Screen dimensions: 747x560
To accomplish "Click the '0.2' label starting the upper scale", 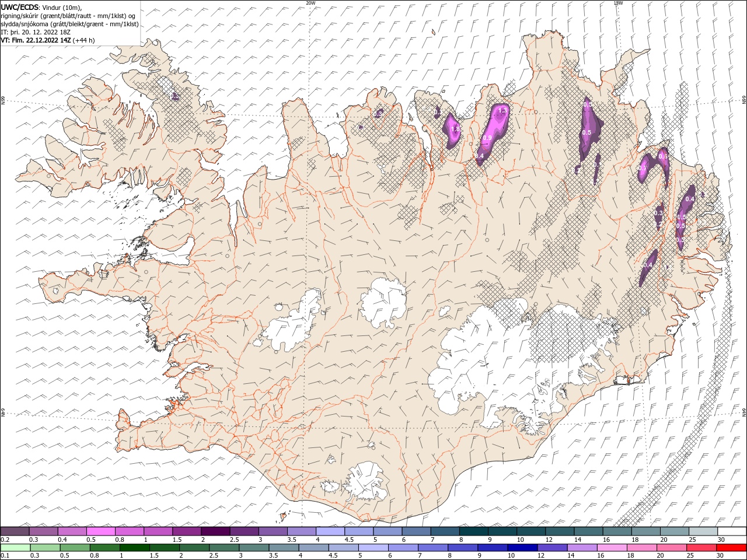I will [x=5, y=540].
